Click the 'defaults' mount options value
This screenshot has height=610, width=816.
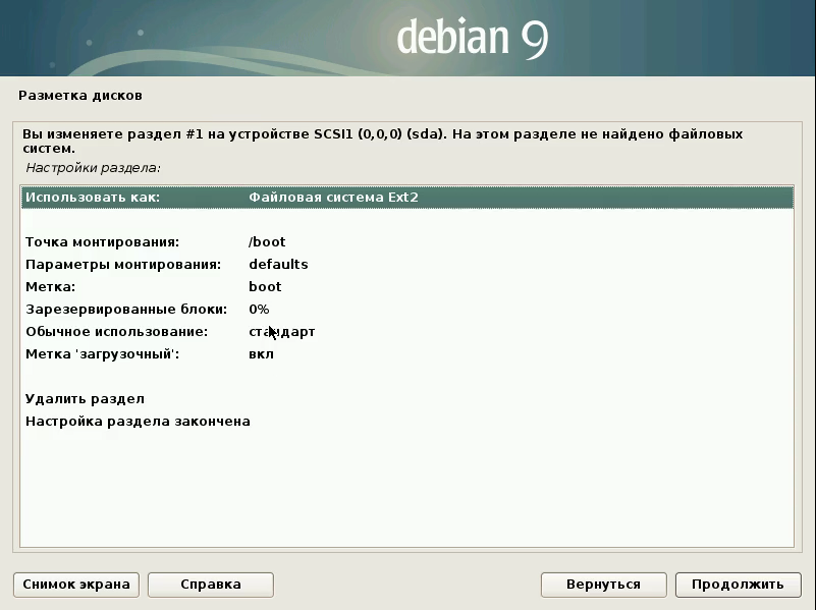[x=278, y=264]
